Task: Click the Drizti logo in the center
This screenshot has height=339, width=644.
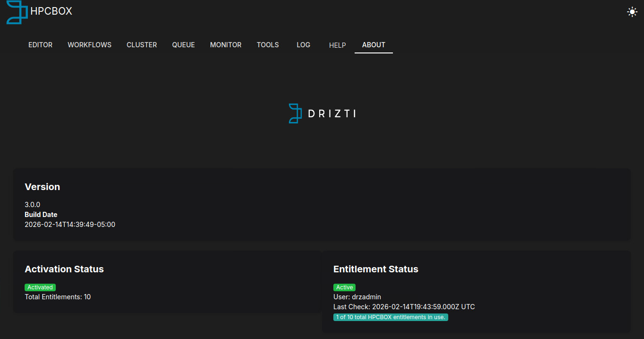Action: point(322,113)
